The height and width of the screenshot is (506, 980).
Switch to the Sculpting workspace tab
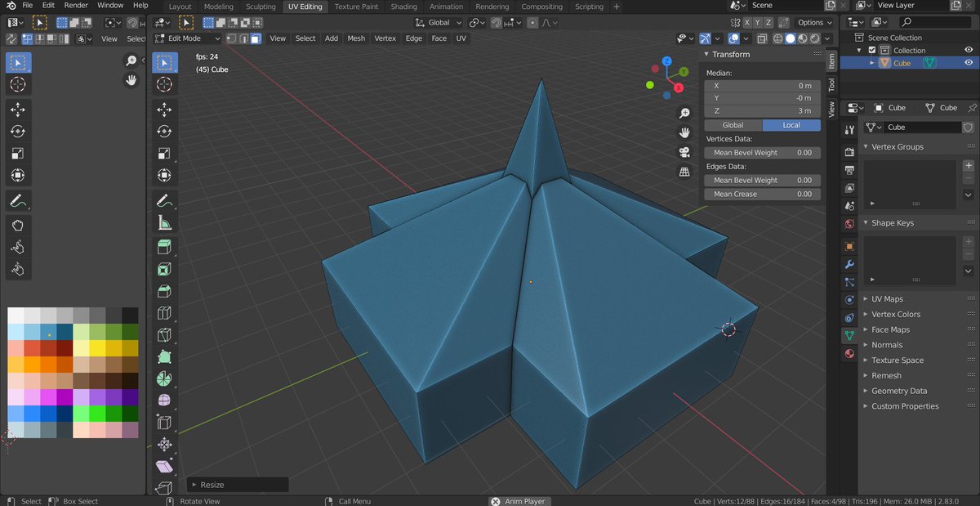(x=261, y=7)
